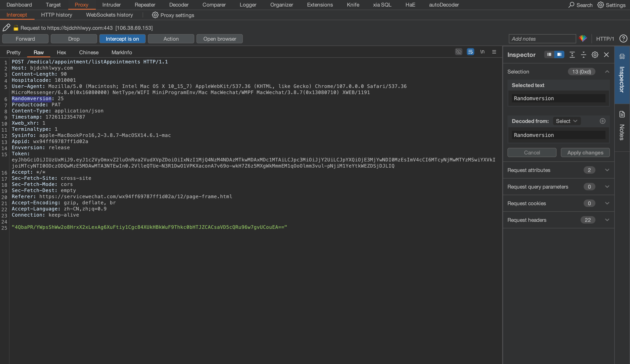Select the Chinese view tab

click(x=89, y=52)
